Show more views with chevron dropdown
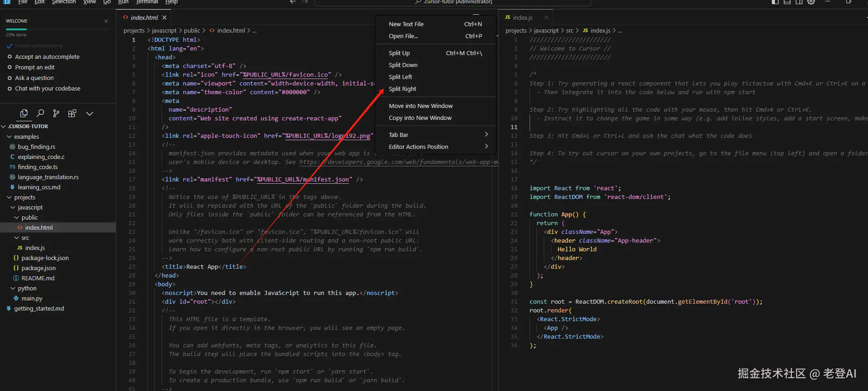Image resolution: width=868 pixels, height=391 pixels. pyautogui.click(x=90, y=113)
